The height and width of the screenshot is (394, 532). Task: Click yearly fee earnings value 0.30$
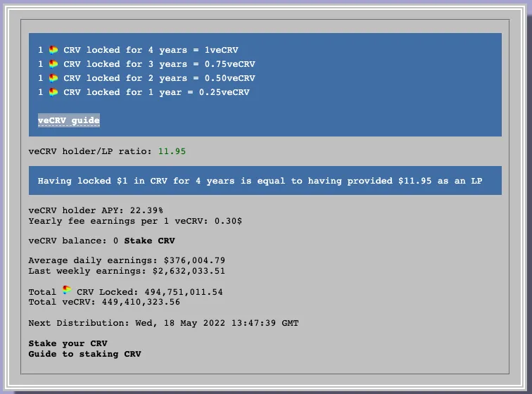pos(228,221)
